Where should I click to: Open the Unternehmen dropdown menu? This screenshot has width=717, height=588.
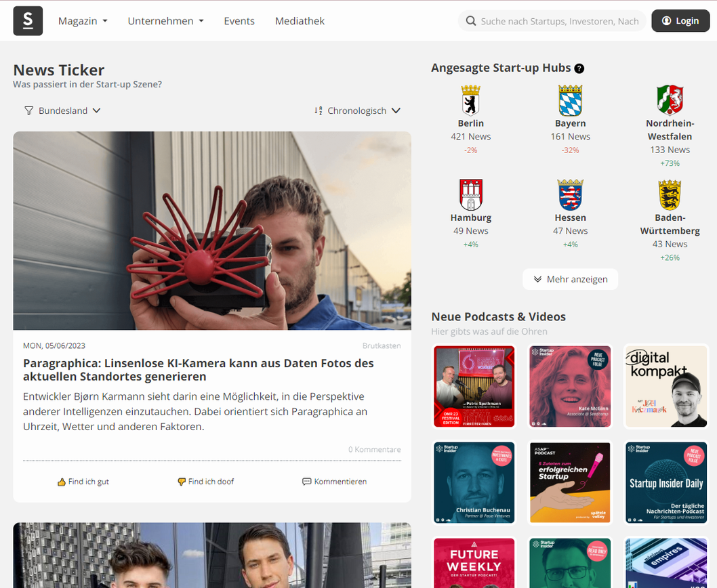[165, 21]
